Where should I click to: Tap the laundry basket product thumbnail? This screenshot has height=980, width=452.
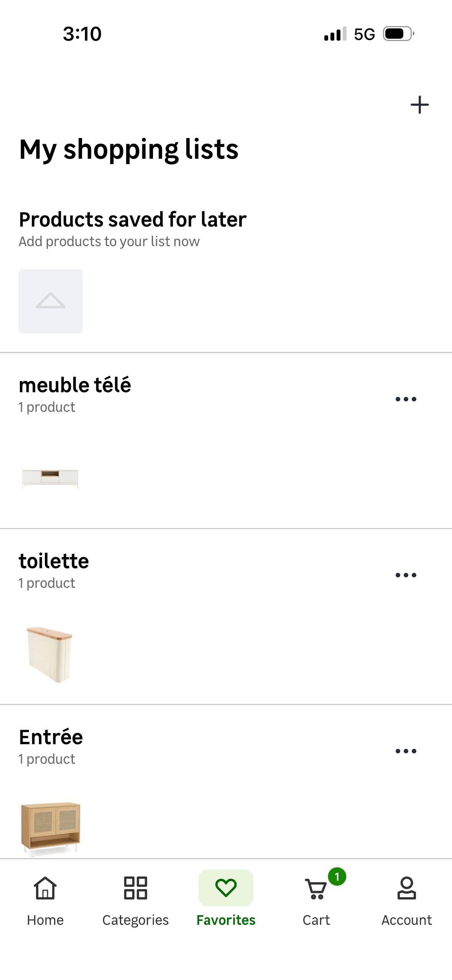[x=49, y=654]
